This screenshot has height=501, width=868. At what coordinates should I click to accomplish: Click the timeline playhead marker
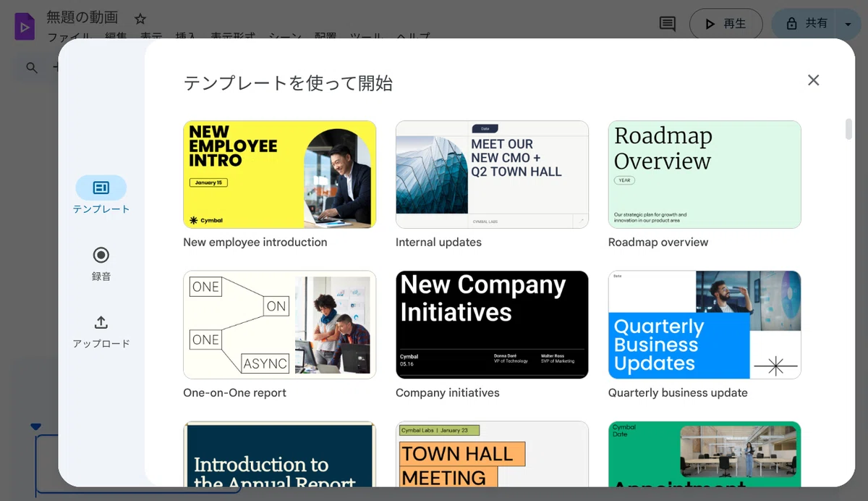tap(36, 427)
